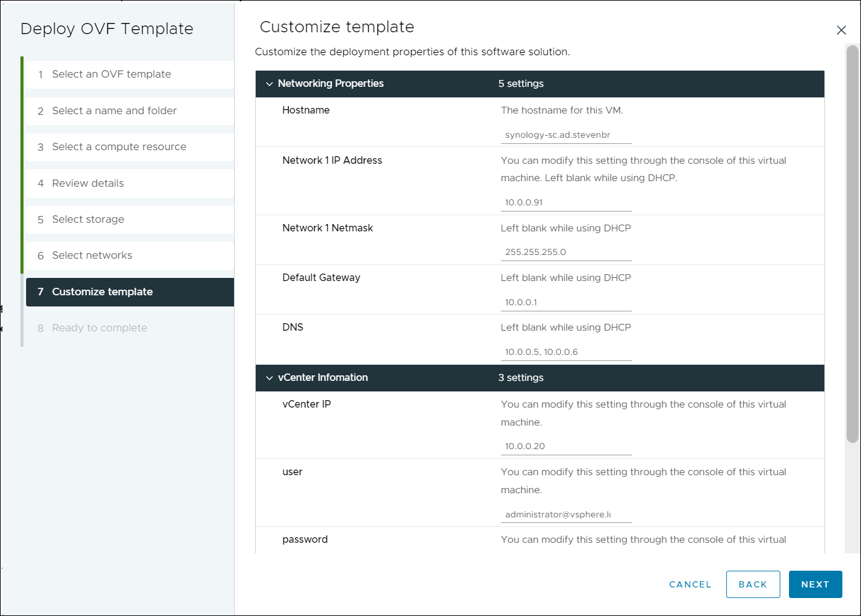Jump to step 3 Select a compute resource

pyautogui.click(x=119, y=147)
